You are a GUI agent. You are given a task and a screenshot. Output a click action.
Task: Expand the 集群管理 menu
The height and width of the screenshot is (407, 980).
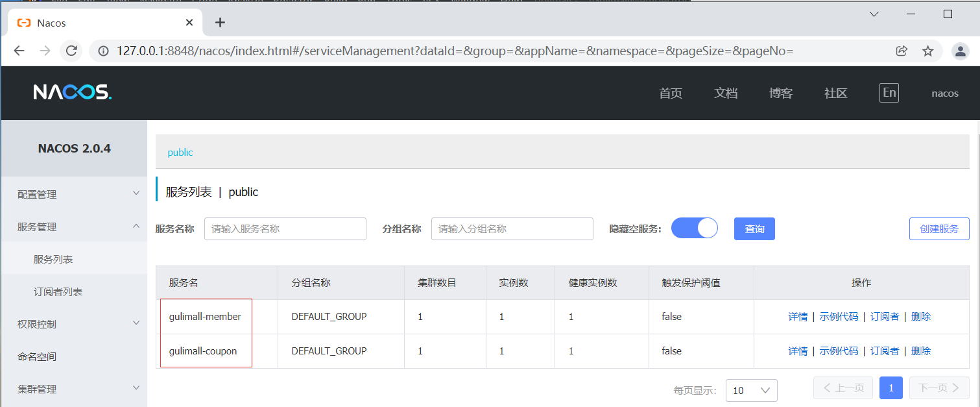[x=74, y=389]
